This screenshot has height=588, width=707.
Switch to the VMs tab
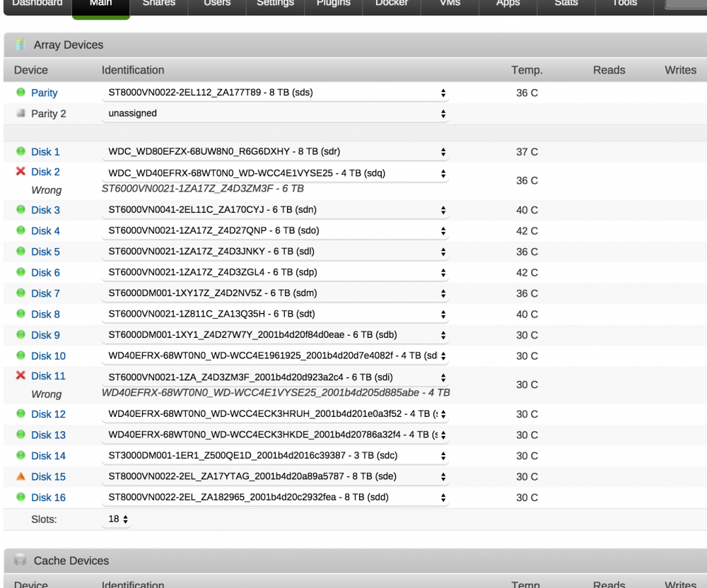tap(450, 4)
